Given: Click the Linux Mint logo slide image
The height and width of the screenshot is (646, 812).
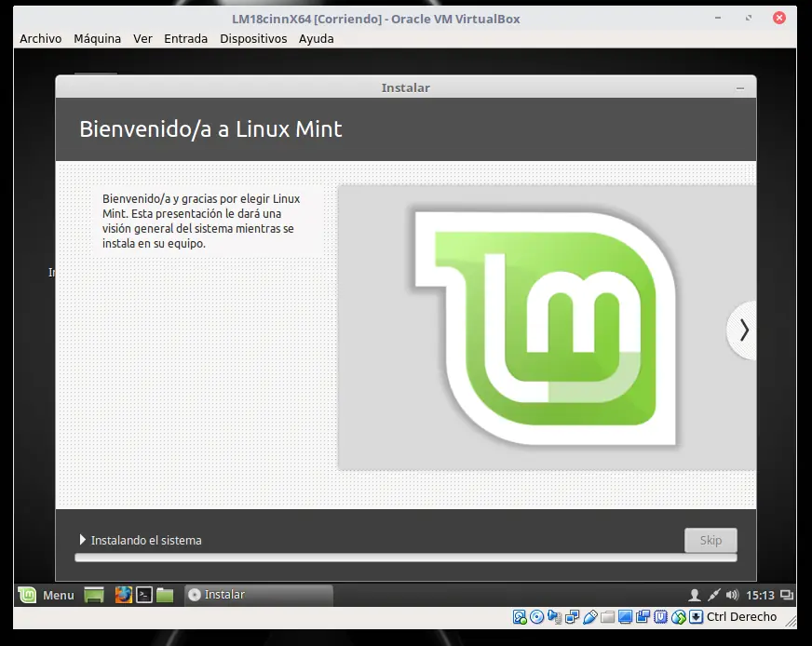Looking at the screenshot, I should click(x=547, y=328).
